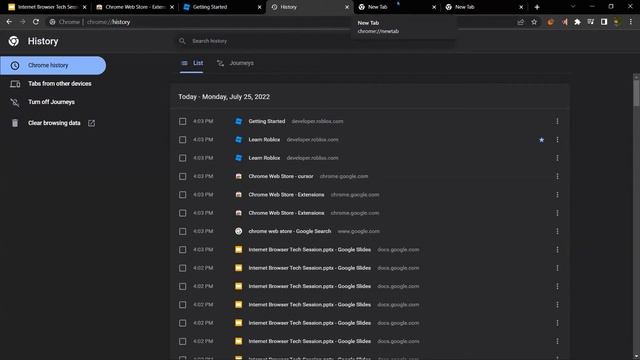Open more actions for second Chrome Web Store - Extensions

[557, 213]
